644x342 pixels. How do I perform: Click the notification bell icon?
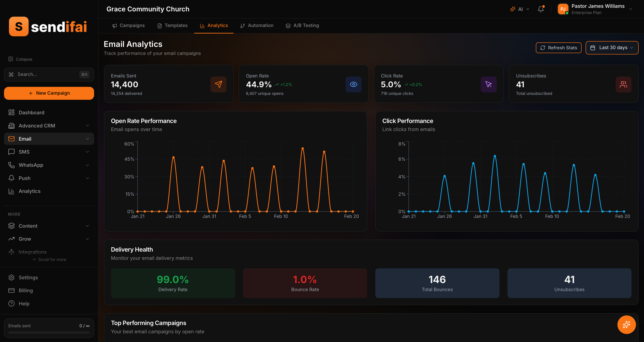click(541, 9)
